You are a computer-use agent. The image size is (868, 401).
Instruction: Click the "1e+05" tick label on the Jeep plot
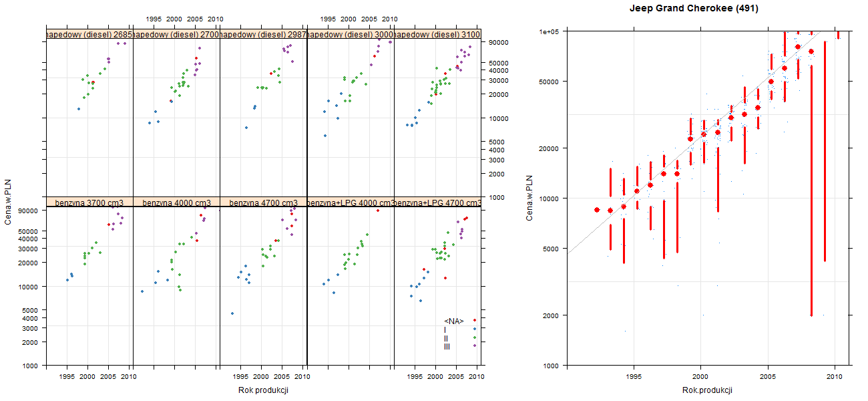(x=550, y=31)
